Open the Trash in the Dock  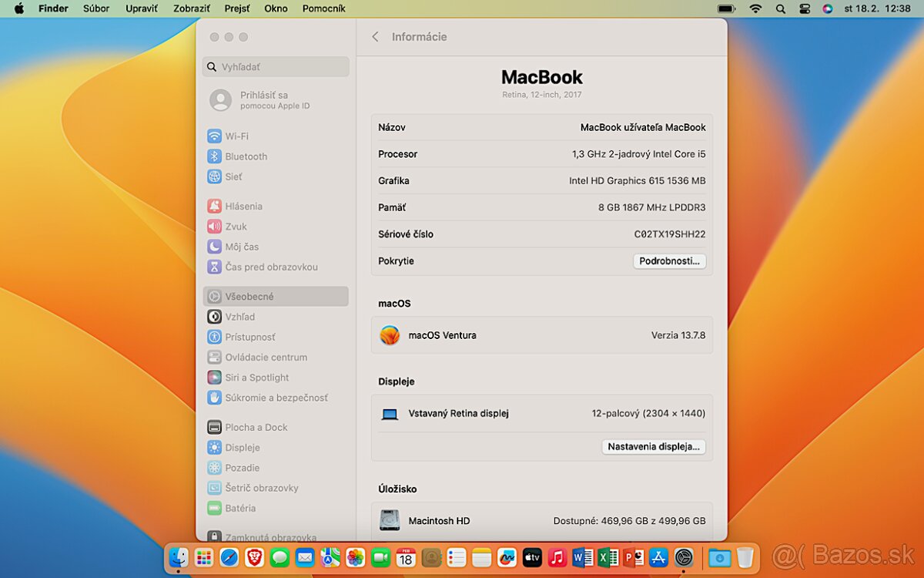(x=745, y=557)
